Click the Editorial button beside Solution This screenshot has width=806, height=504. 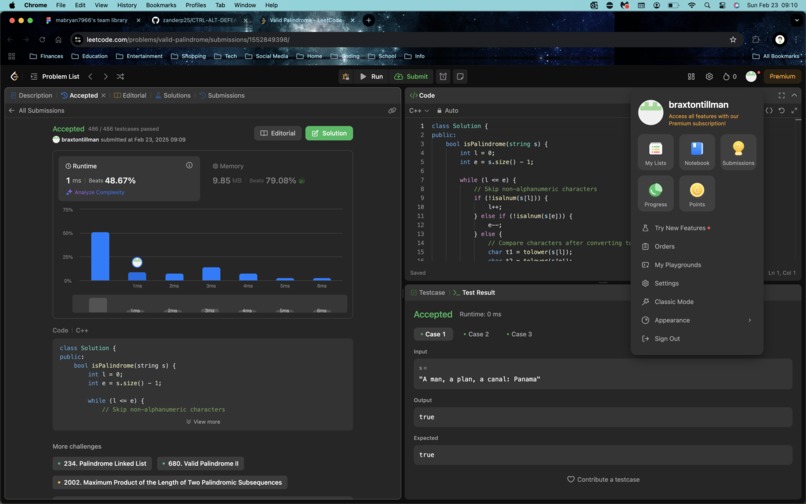point(278,133)
